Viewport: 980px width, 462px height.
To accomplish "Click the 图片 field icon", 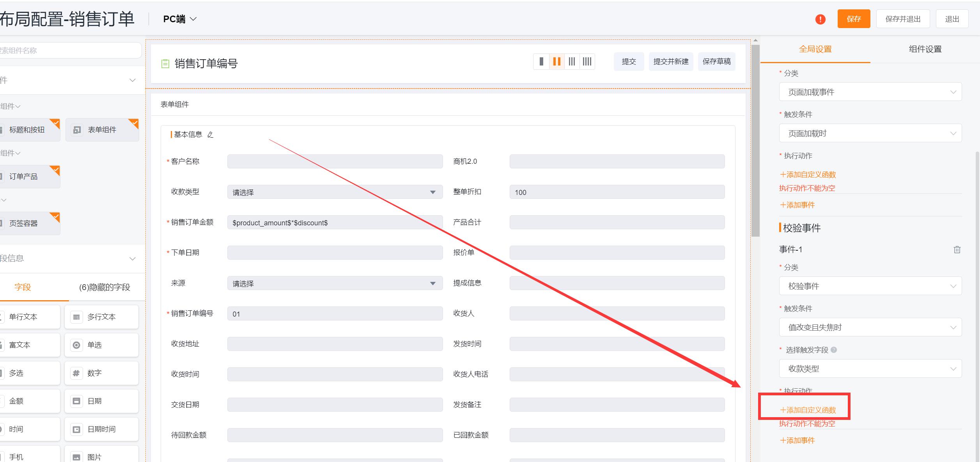I will click(76, 457).
